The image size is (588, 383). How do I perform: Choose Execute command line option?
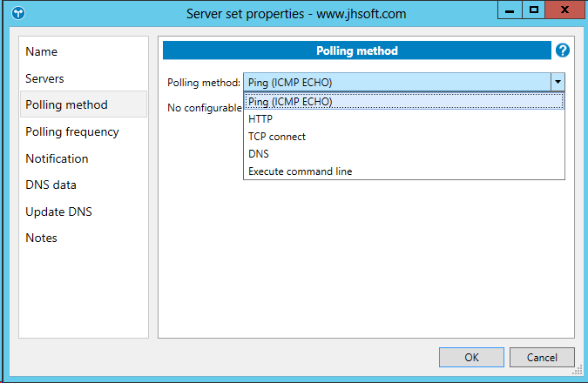pos(300,171)
